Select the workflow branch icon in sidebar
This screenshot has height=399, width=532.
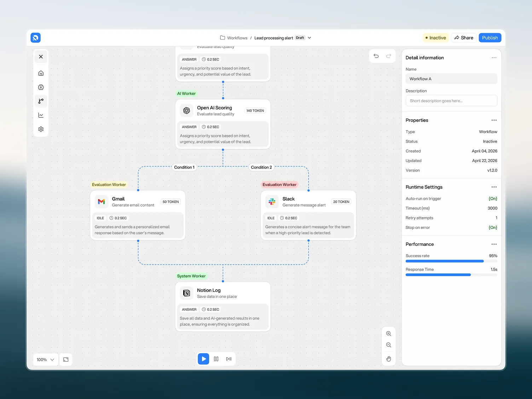(41, 101)
